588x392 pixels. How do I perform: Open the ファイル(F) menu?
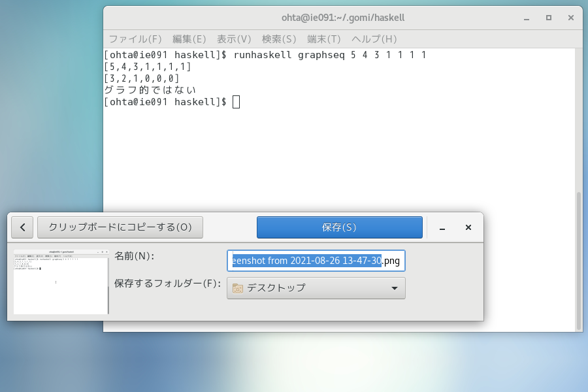click(135, 39)
